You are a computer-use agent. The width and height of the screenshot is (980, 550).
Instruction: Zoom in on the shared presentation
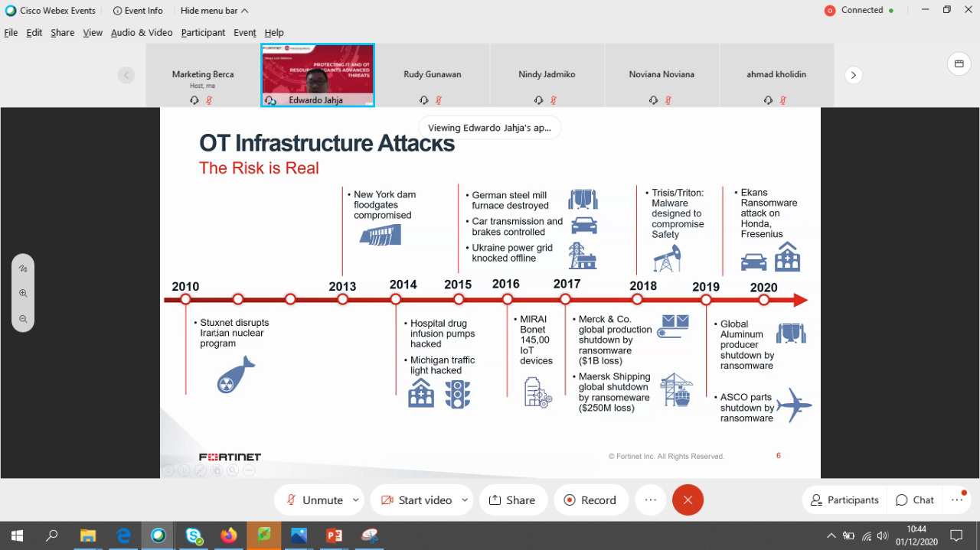[x=23, y=293]
